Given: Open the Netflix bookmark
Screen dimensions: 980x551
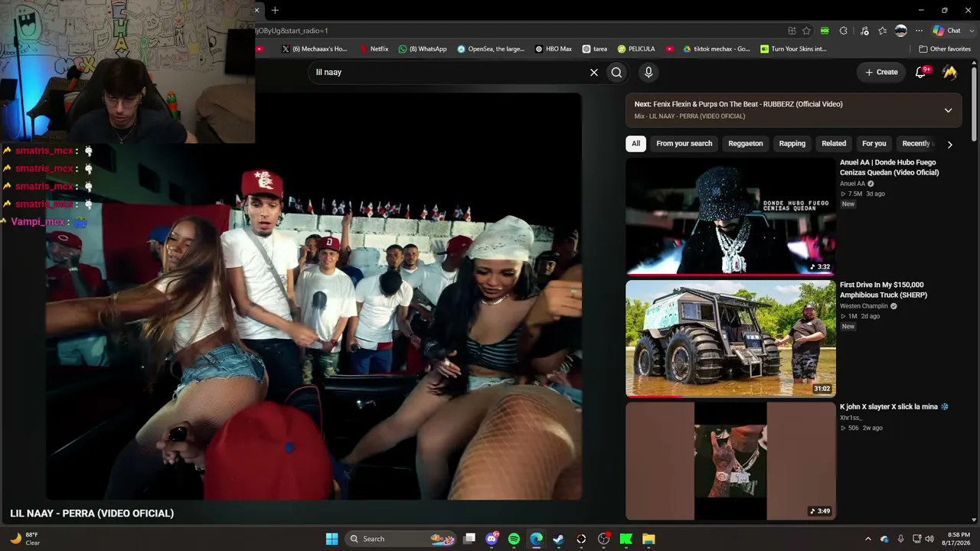Looking at the screenshot, I should [373, 49].
